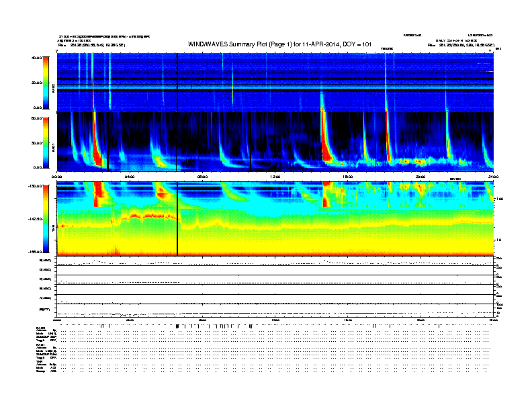Screen dimensions: 532x411
Task: Click the -142.50 label on the TNR scale
Action: tap(35, 219)
